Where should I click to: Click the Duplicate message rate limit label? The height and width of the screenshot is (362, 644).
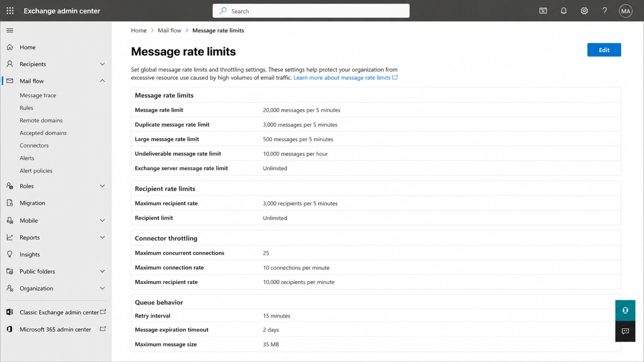172,124
